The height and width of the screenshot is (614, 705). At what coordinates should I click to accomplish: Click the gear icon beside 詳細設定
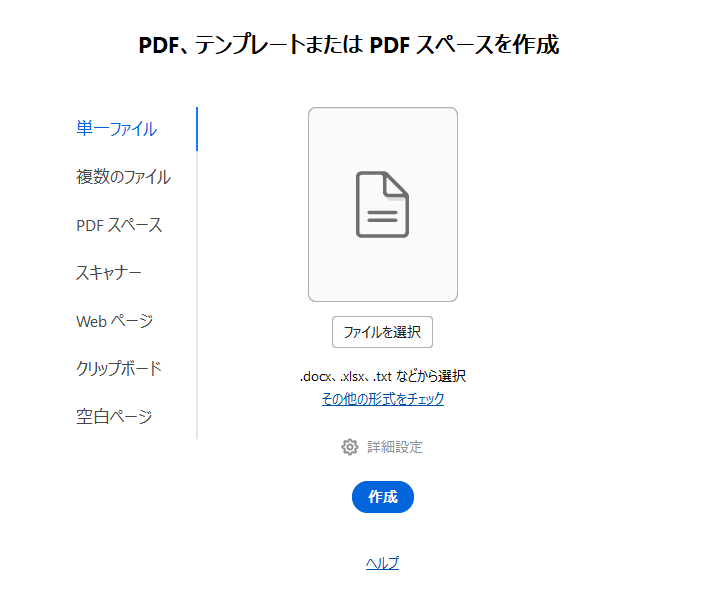click(x=349, y=447)
